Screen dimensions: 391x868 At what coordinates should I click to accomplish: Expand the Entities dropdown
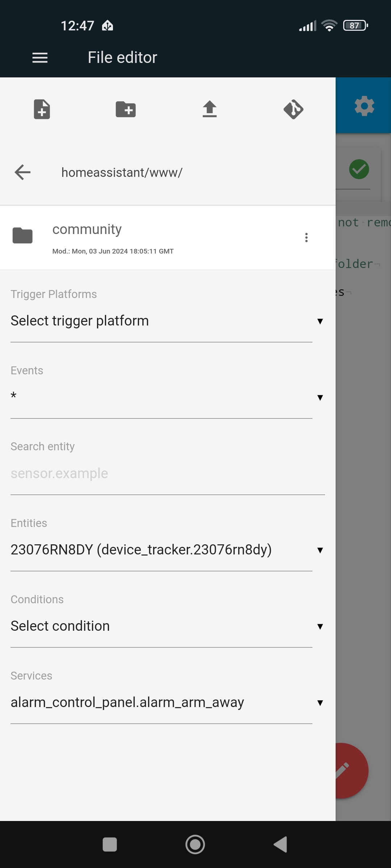coord(167,550)
